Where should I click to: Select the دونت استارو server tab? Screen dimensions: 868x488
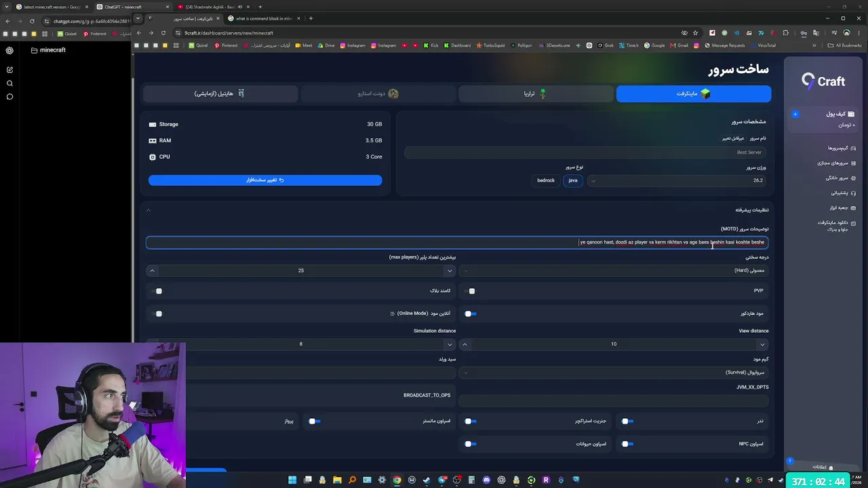378,94
